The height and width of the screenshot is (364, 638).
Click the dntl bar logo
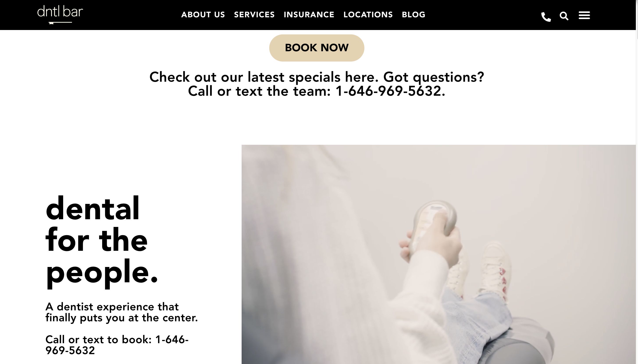tap(60, 15)
